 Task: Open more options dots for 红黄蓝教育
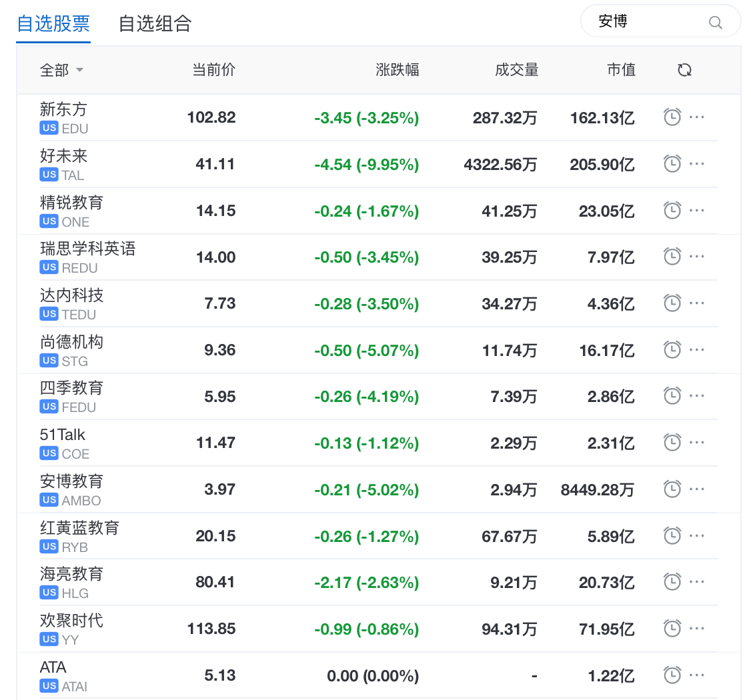click(696, 536)
